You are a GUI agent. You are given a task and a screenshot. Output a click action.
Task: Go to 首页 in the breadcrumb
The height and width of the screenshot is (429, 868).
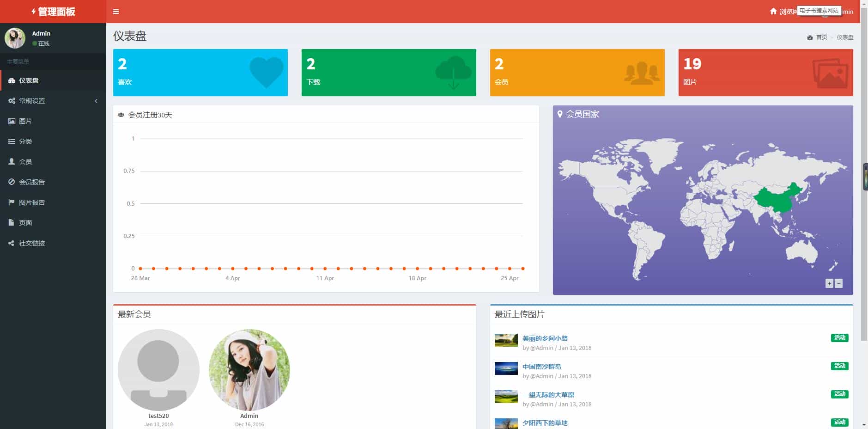pos(821,37)
